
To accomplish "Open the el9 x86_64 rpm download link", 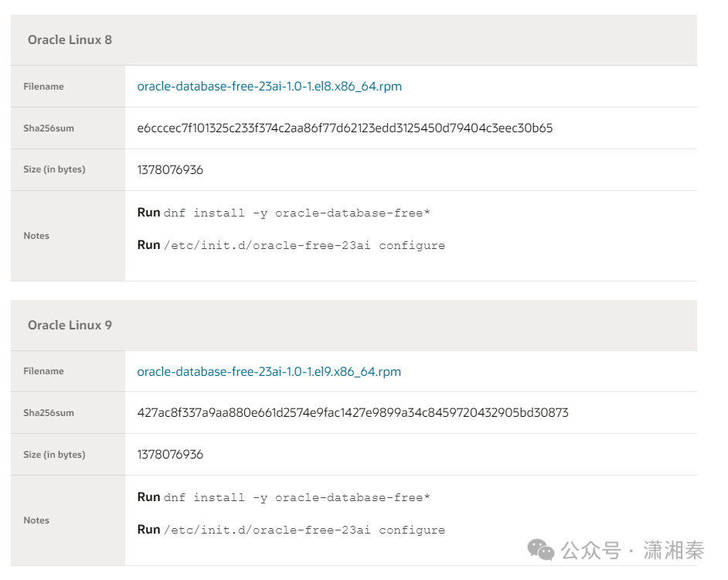I will pos(269,372).
